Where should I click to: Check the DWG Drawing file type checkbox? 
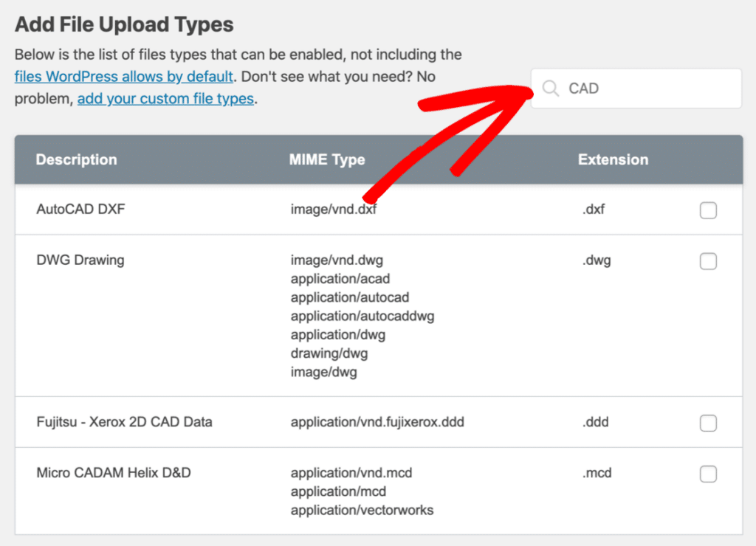(708, 261)
